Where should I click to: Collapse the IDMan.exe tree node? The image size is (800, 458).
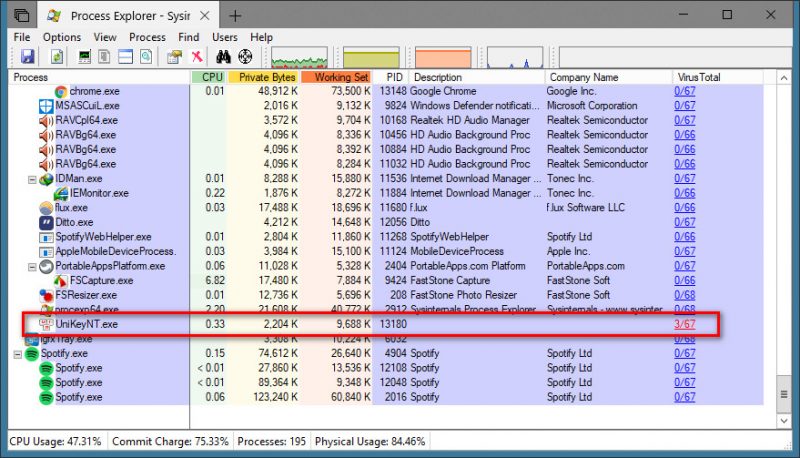pyautogui.click(x=32, y=180)
